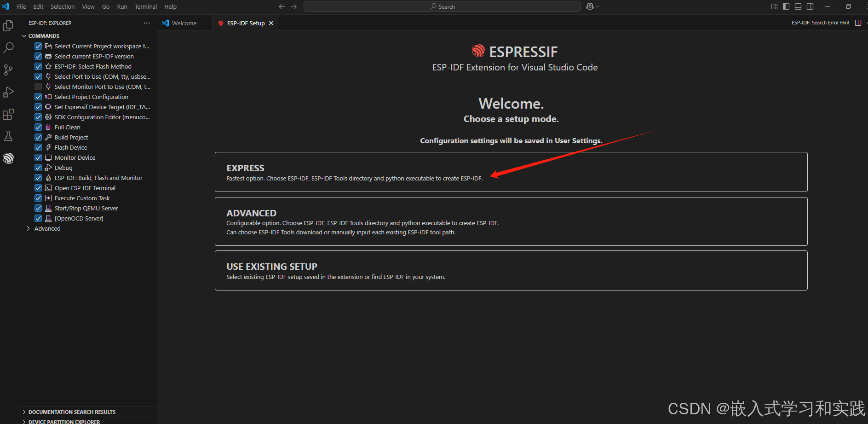Open the Selection menu
868x424 pixels.
tap(63, 6)
